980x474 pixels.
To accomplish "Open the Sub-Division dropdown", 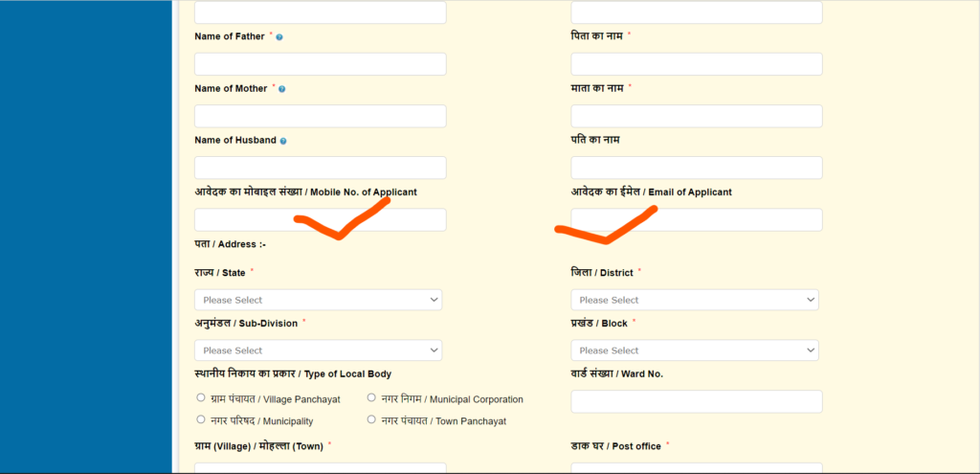I will coord(318,350).
